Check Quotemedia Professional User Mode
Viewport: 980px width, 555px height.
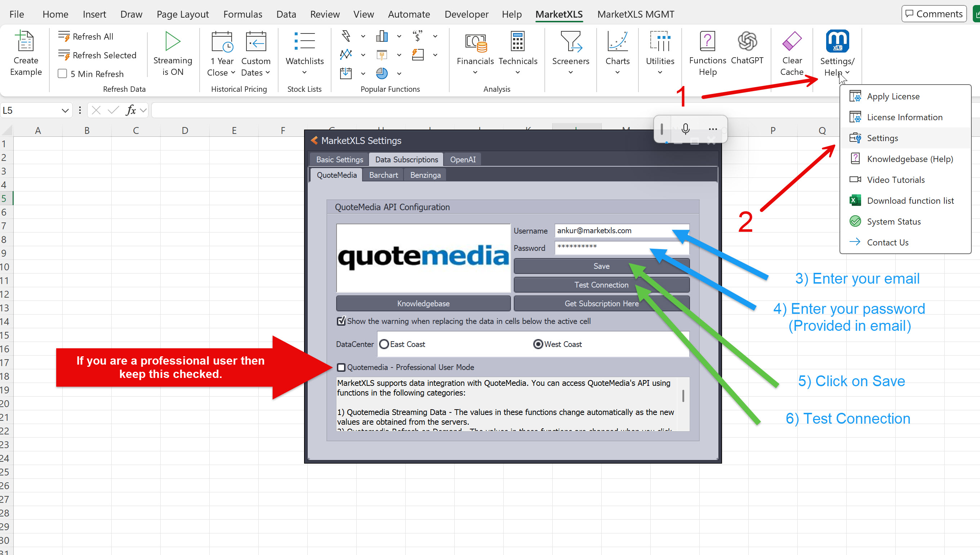pyautogui.click(x=341, y=367)
